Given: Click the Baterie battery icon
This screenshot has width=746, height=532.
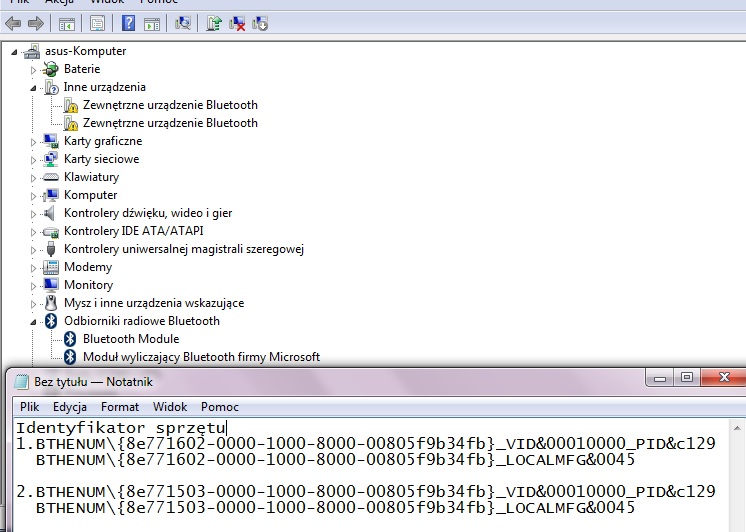Looking at the screenshot, I should (x=50, y=69).
